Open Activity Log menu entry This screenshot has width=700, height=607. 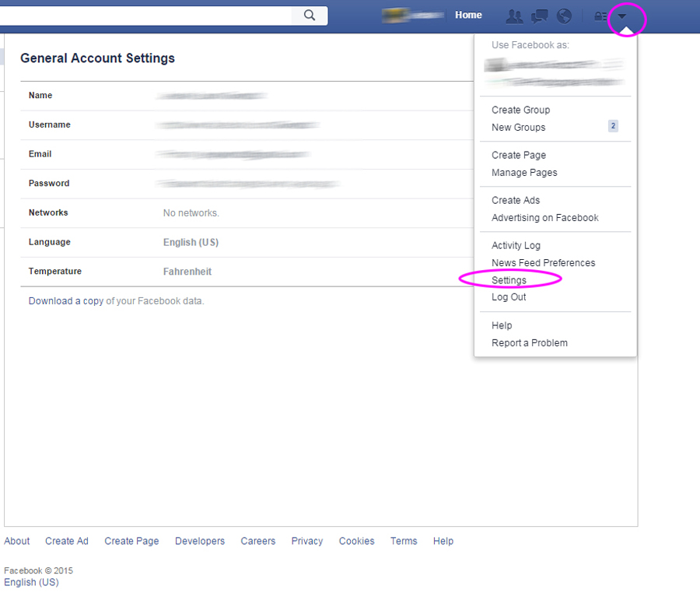tap(516, 245)
